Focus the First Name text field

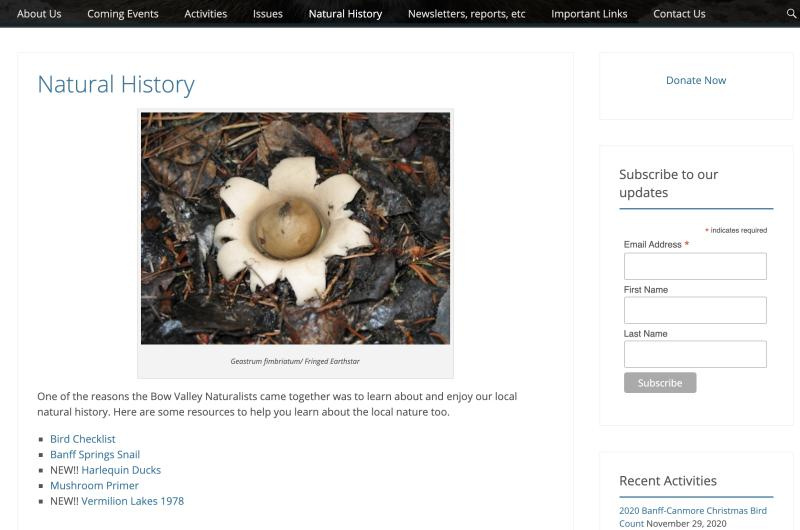[x=695, y=310]
